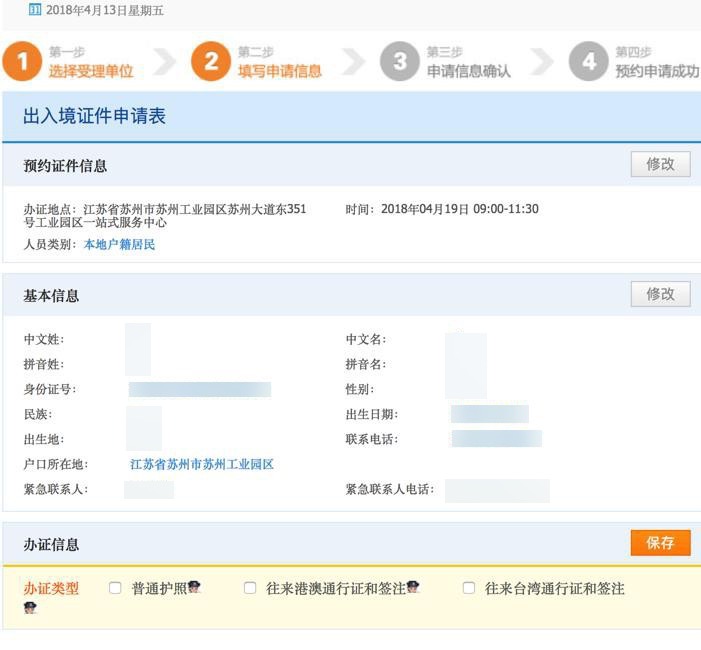Click the 本地户籍居民 link
Image resolution: width=701 pixels, height=650 pixels.
point(119,245)
